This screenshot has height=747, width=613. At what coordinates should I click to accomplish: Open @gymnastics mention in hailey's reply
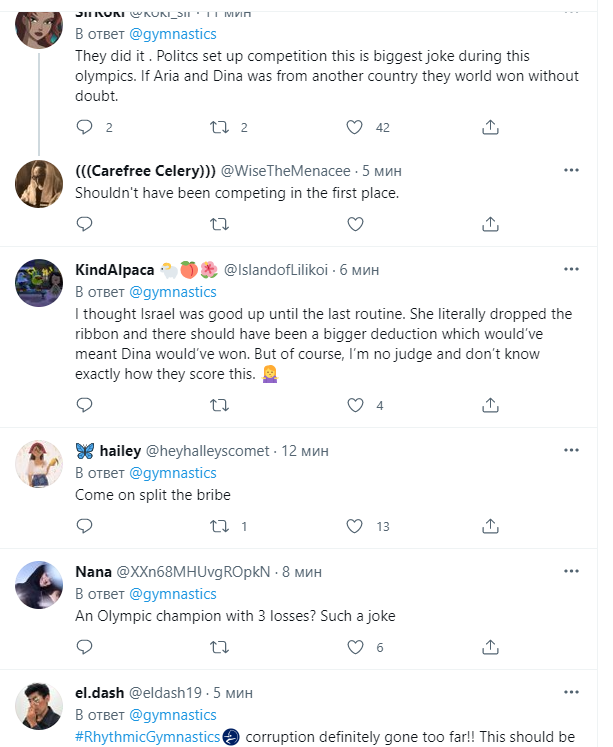172,473
